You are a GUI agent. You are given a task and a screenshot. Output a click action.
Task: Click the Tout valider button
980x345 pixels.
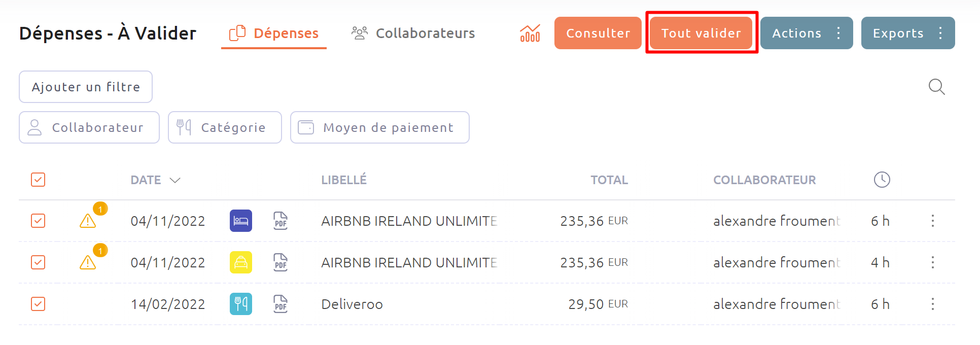701,33
